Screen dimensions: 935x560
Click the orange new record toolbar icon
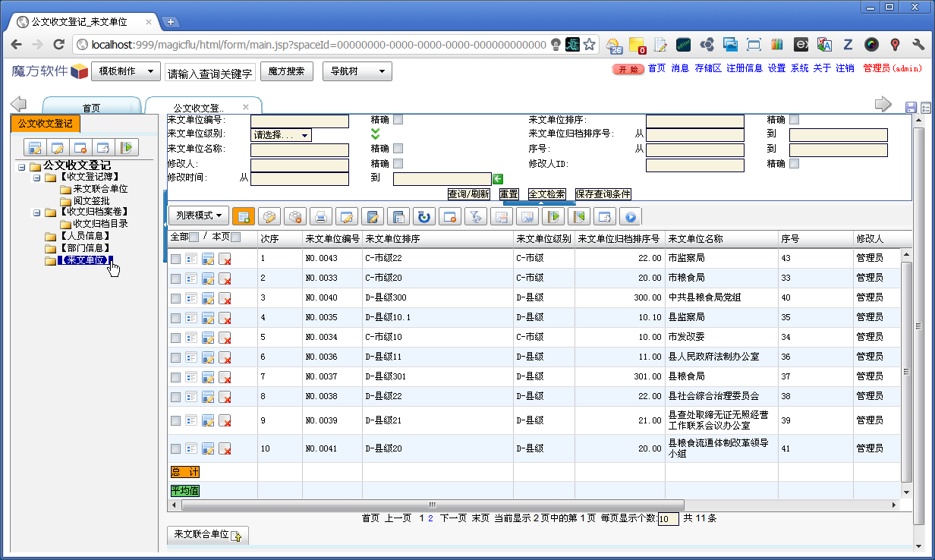pyautogui.click(x=244, y=216)
